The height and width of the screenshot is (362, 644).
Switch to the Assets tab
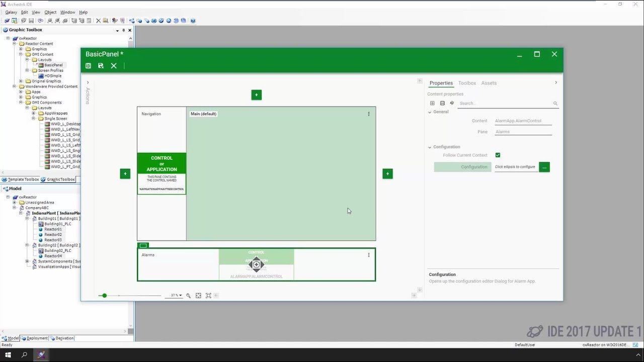pos(489,83)
